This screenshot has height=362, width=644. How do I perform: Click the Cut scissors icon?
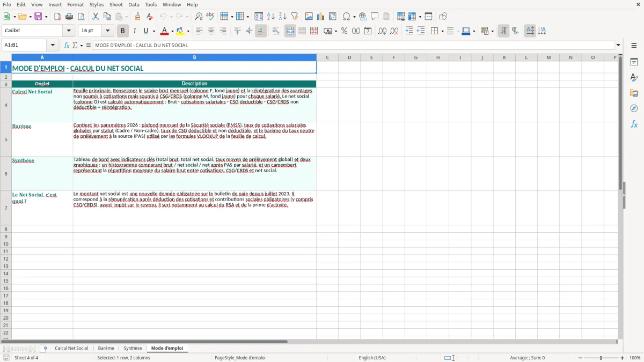(x=96, y=17)
